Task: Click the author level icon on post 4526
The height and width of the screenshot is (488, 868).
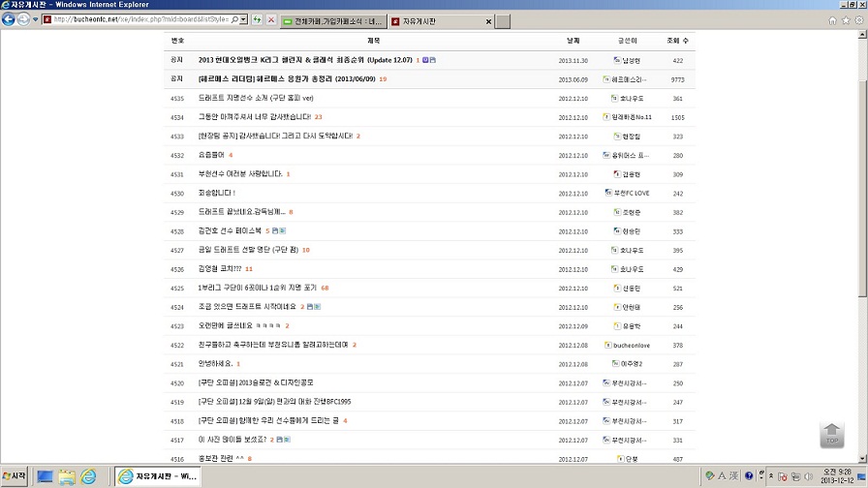Action: pyautogui.click(x=614, y=269)
